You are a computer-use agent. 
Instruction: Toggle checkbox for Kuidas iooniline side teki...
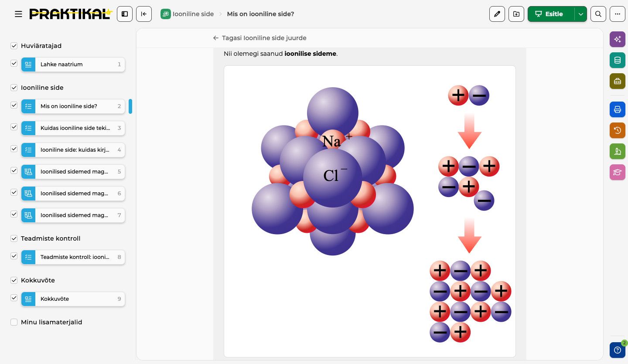(14, 127)
